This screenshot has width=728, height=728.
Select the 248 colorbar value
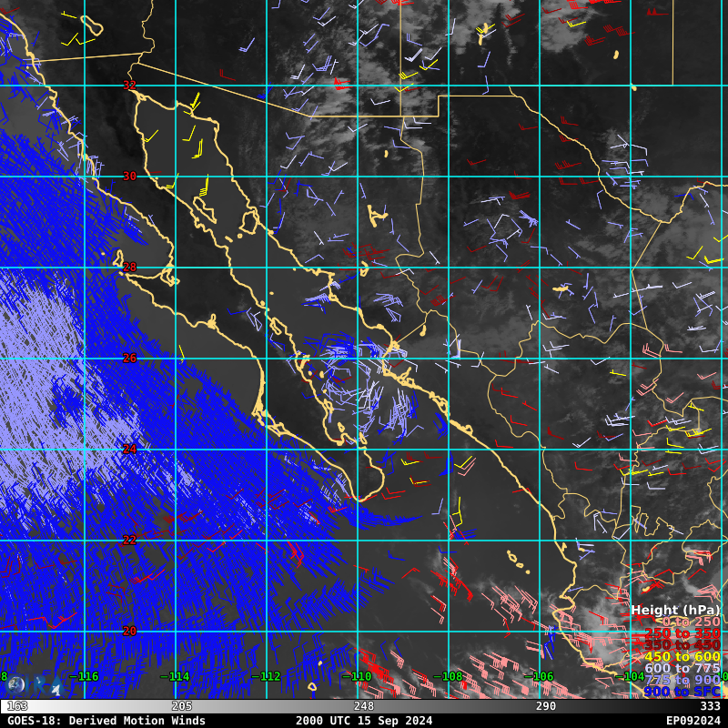[x=364, y=706]
